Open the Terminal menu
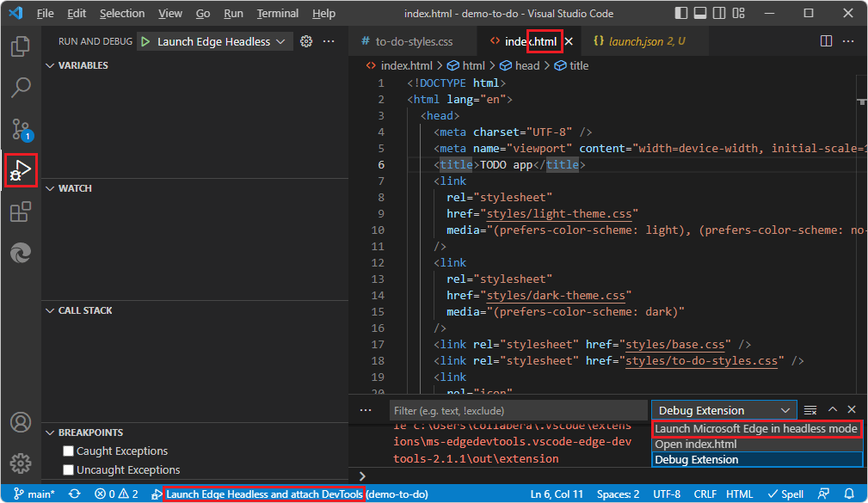The image size is (868, 503). (x=277, y=13)
